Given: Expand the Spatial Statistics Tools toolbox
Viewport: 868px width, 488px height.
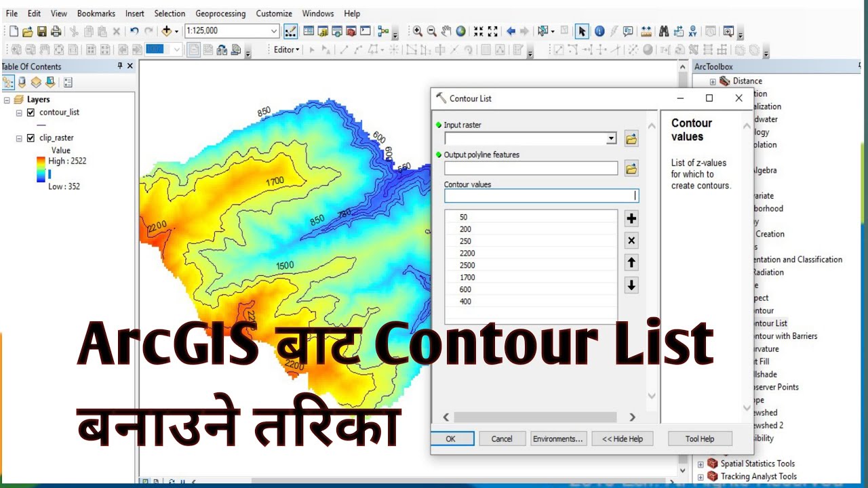Looking at the screenshot, I should pyautogui.click(x=701, y=464).
